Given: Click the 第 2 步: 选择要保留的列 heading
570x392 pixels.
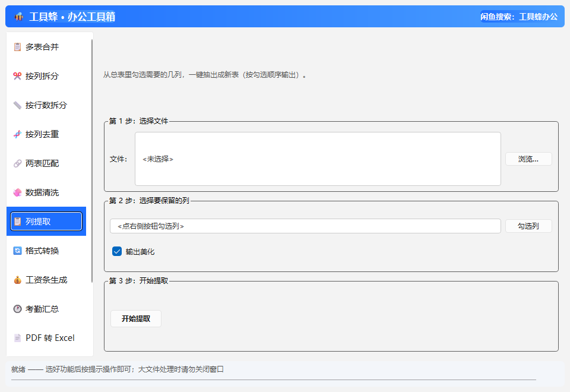Looking at the screenshot, I should pyautogui.click(x=149, y=201).
